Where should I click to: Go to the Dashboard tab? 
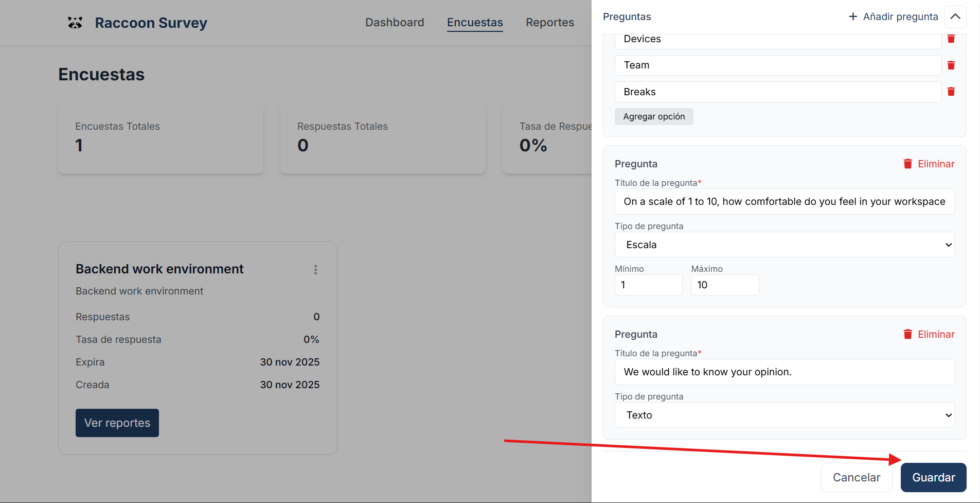coord(395,23)
